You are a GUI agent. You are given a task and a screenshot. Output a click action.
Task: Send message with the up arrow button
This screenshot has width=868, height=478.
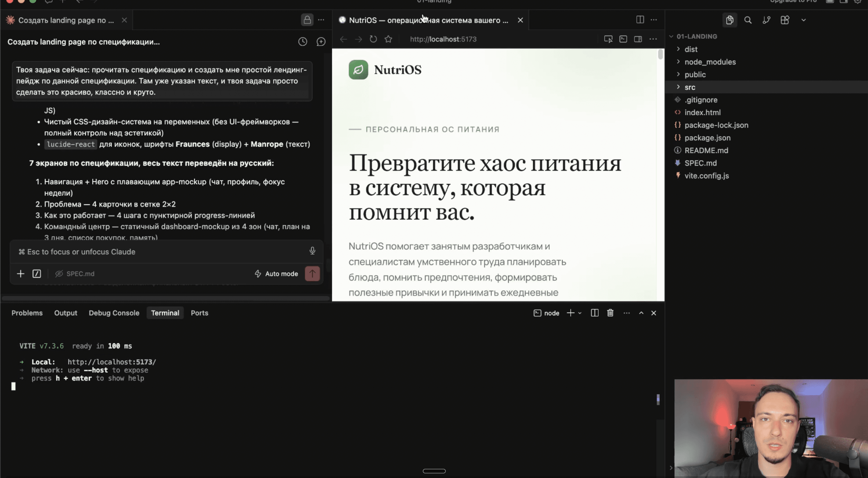tap(312, 274)
